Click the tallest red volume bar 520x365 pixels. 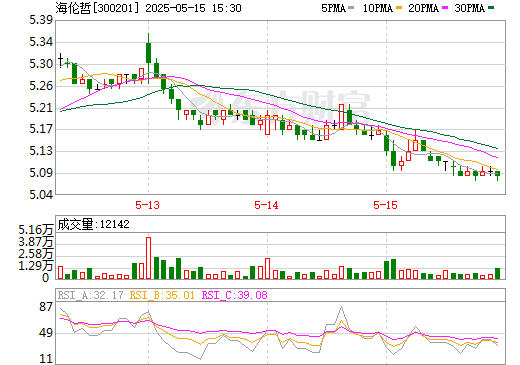[x=148, y=258]
